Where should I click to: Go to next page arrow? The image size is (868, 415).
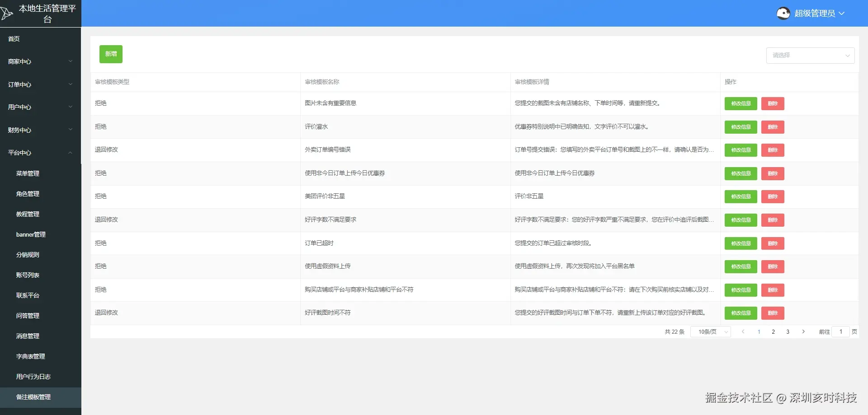click(803, 332)
